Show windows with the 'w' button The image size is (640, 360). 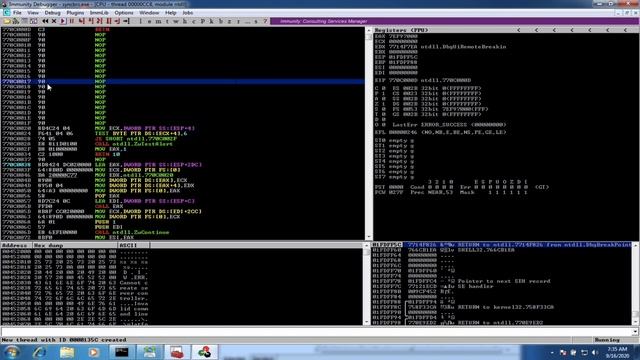[x=176, y=21]
